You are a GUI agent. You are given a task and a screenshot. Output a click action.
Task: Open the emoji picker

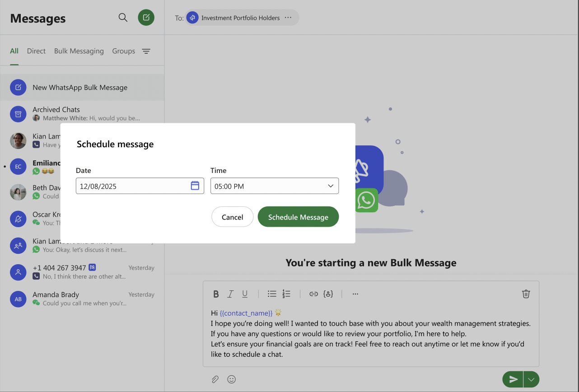[231, 379]
